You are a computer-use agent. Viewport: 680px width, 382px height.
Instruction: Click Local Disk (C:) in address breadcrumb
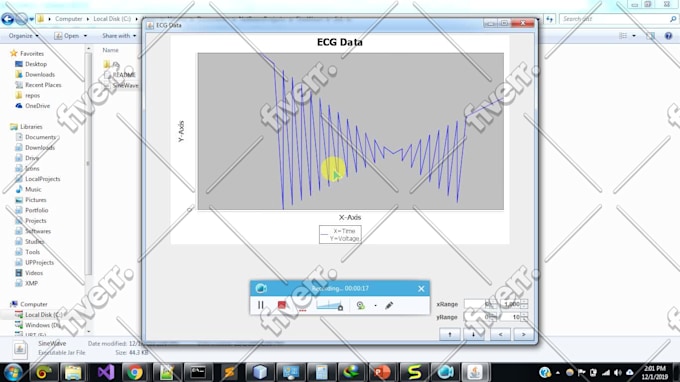click(x=112, y=19)
